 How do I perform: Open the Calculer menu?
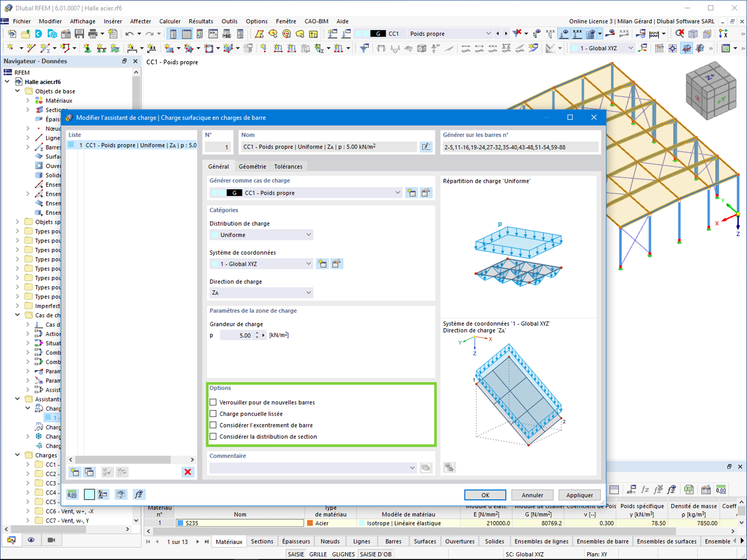click(170, 21)
